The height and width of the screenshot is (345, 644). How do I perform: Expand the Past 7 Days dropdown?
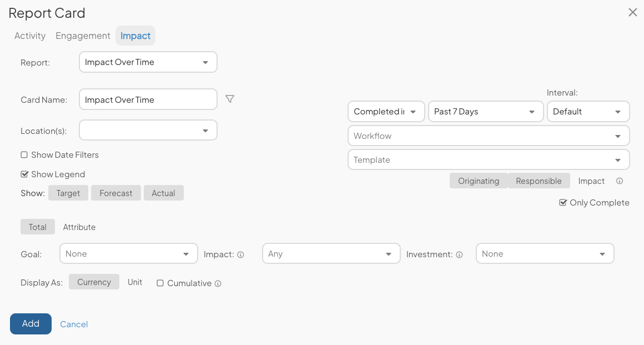pyautogui.click(x=486, y=112)
